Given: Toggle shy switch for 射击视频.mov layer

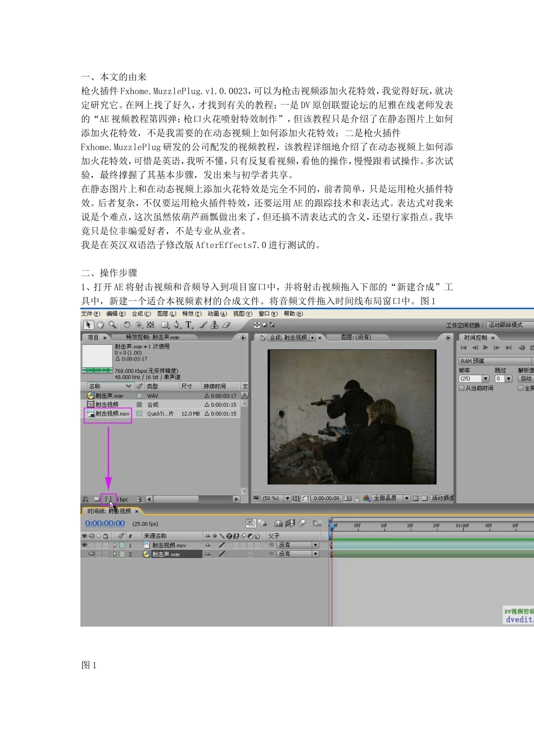Looking at the screenshot, I should [207, 545].
